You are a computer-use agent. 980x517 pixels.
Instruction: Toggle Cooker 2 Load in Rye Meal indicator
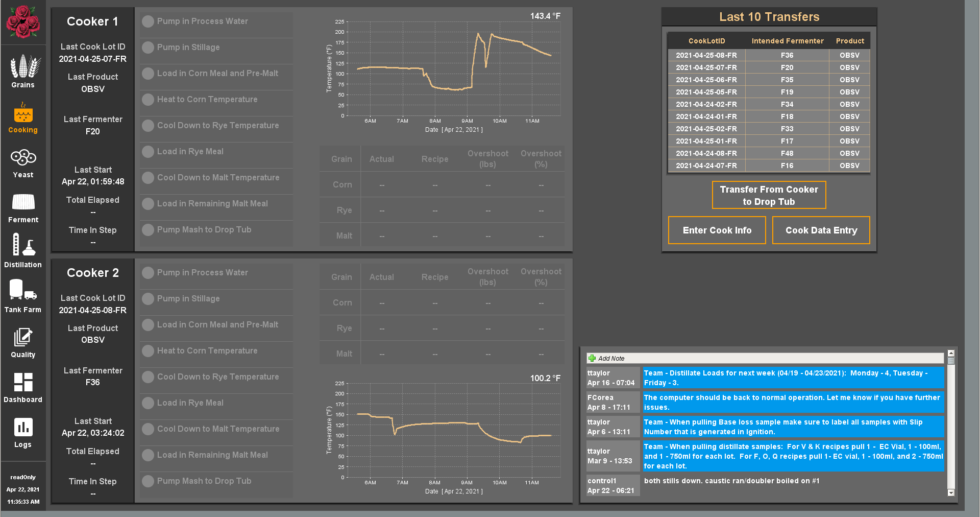coord(148,403)
